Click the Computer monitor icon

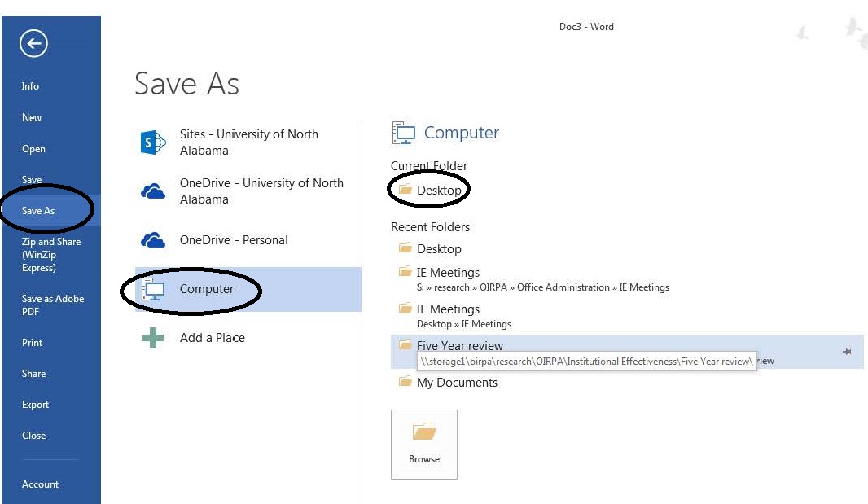(x=153, y=289)
